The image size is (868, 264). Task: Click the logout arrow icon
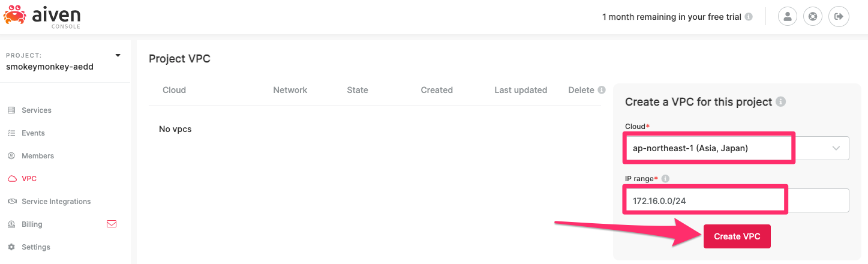click(839, 16)
